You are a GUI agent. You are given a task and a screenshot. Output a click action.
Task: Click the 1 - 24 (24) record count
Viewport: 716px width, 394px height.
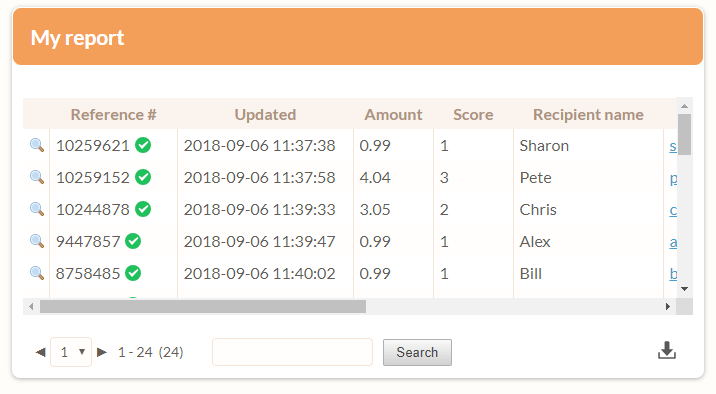pos(151,352)
